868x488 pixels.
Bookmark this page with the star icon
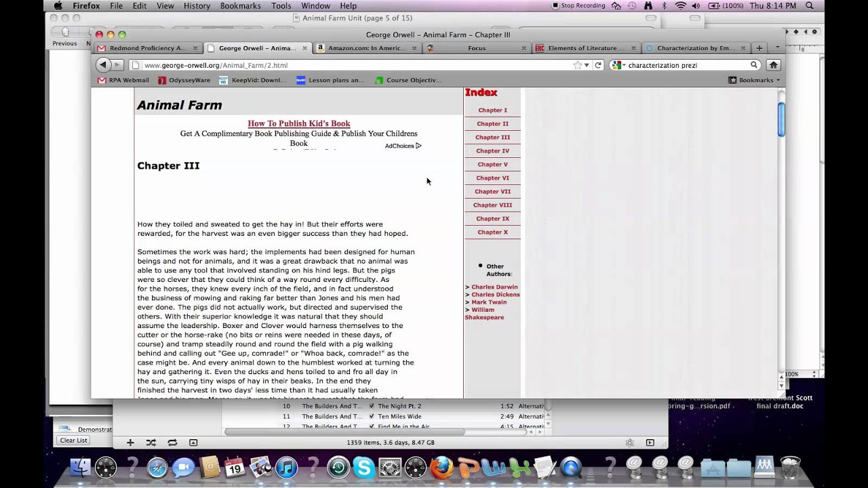point(577,65)
